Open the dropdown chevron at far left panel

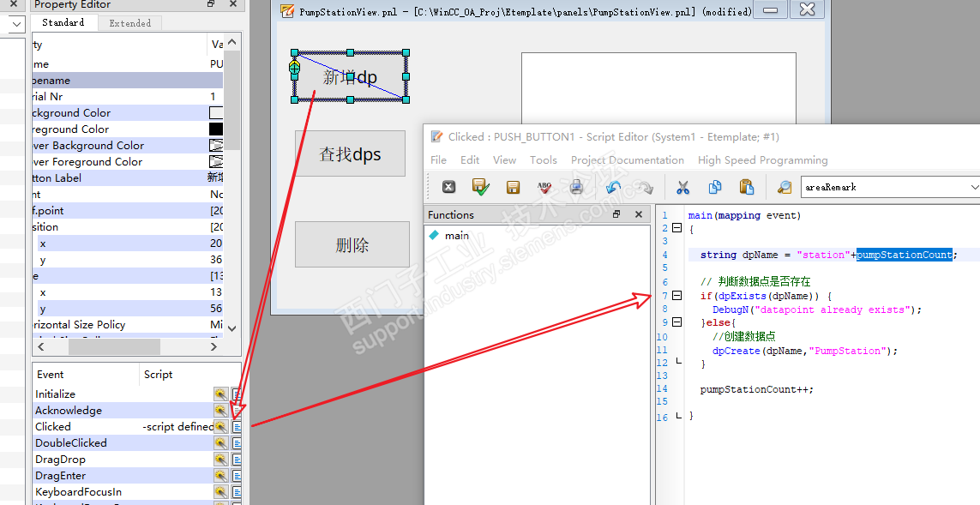[x=17, y=24]
